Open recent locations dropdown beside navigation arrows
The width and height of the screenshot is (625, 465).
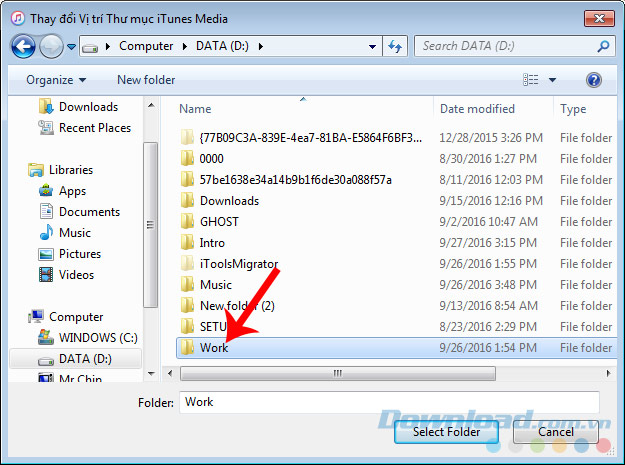(71, 47)
